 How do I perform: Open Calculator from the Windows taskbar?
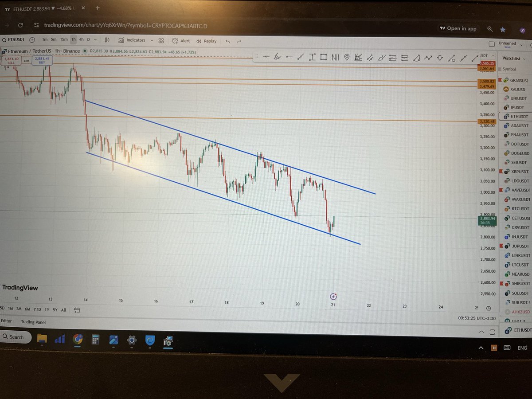pyautogui.click(x=95, y=340)
